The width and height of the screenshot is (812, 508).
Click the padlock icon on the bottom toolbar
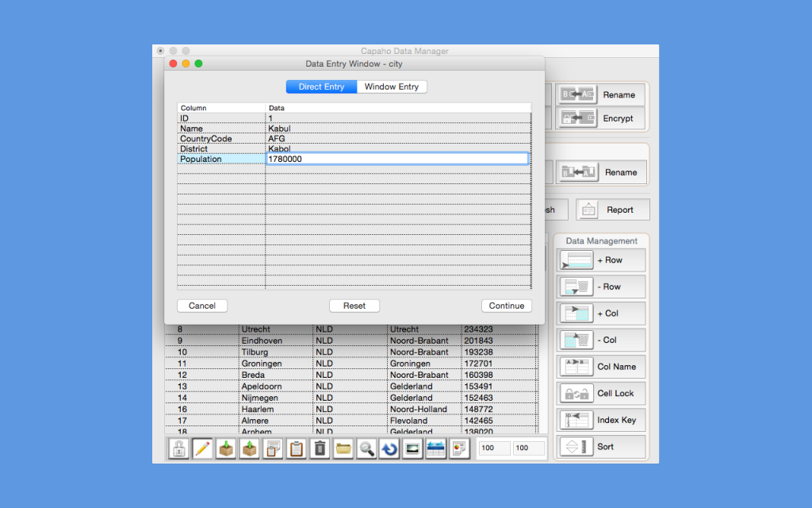(x=179, y=448)
